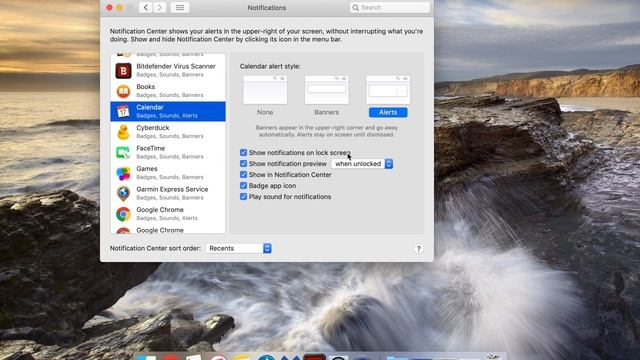Select the Banners alert style thumbnail

327,90
